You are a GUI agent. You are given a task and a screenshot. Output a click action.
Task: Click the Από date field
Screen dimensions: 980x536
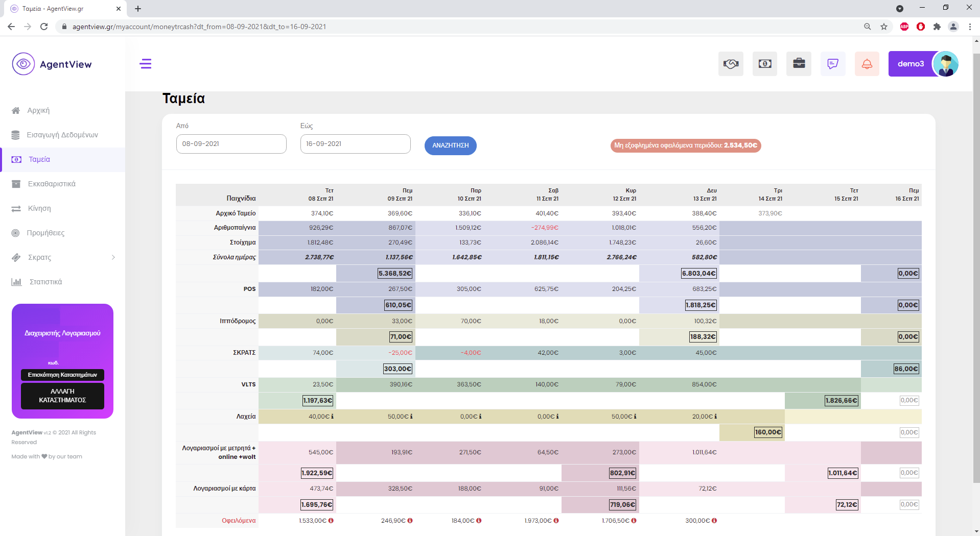[x=231, y=144]
